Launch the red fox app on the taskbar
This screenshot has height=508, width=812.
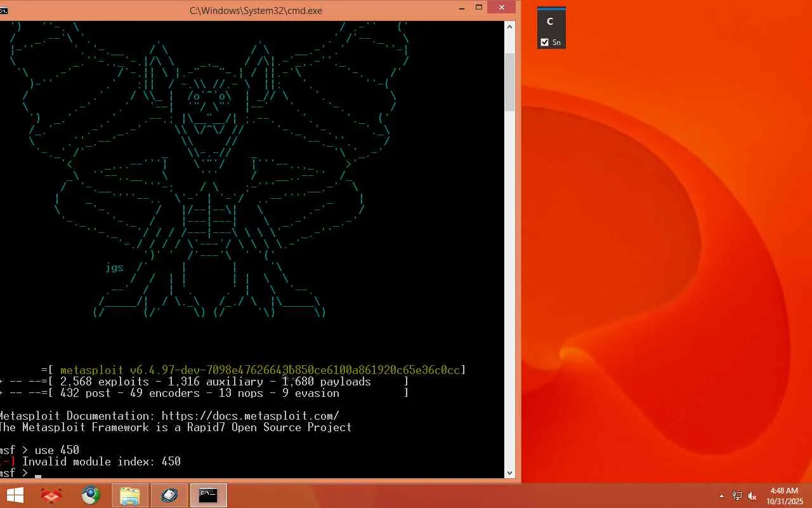point(51,495)
